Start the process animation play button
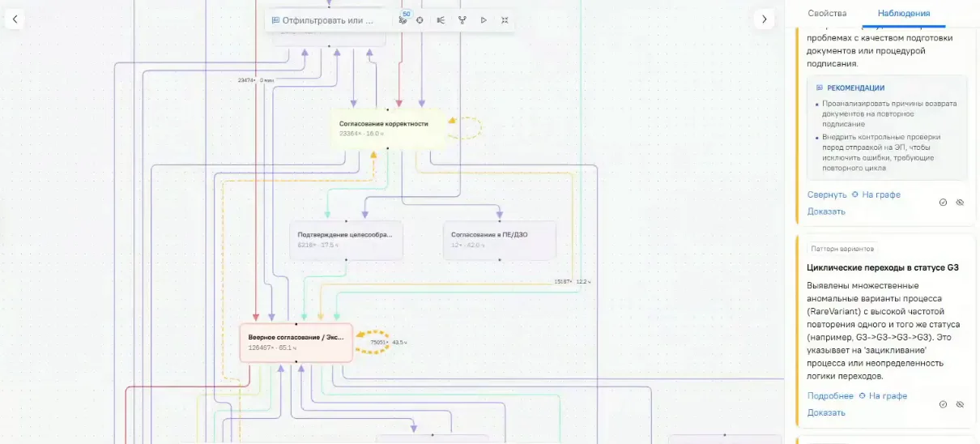Screen dimensions: 980x444 [x=484, y=20]
